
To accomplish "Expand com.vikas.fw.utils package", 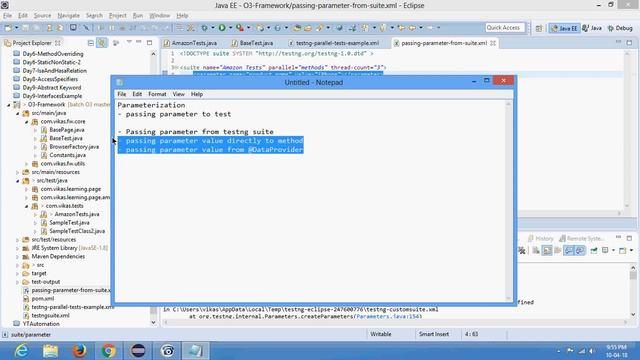I will [27, 164].
